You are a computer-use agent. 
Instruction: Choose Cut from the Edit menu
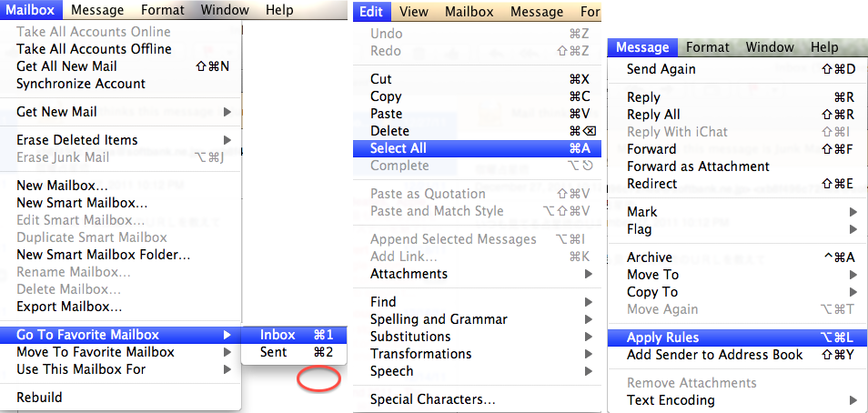pos(477,79)
